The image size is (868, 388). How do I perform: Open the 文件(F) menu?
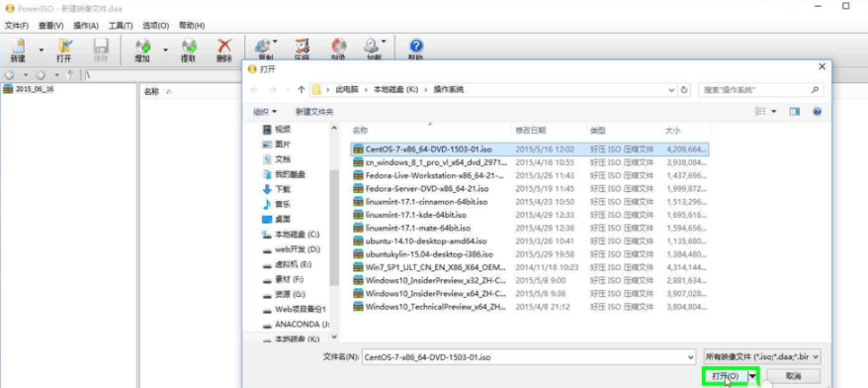(17, 26)
